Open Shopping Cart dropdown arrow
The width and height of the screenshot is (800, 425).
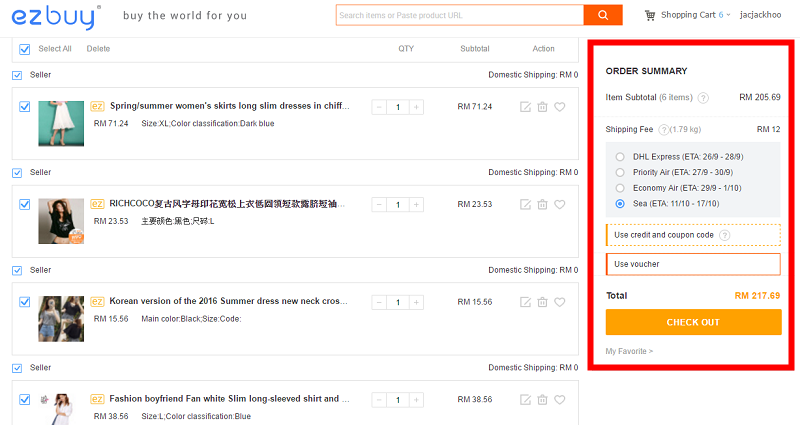coord(728,15)
